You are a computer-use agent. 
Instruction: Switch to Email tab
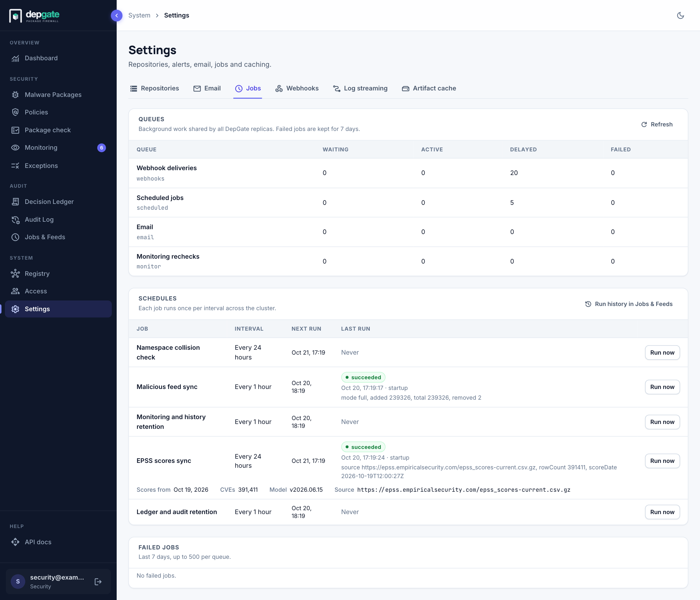coord(207,88)
